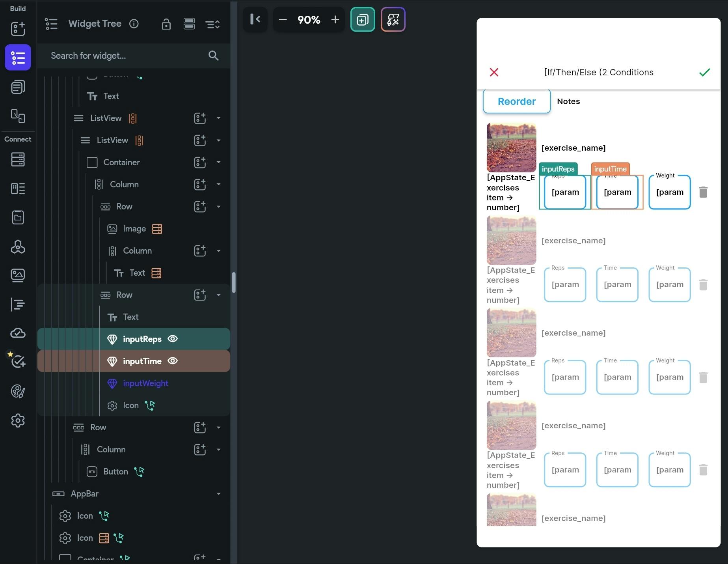Image resolution: width=728 pixels, height=564 pixels.
Task: Confirm with the green checkmark
Action: coord(704,72)
